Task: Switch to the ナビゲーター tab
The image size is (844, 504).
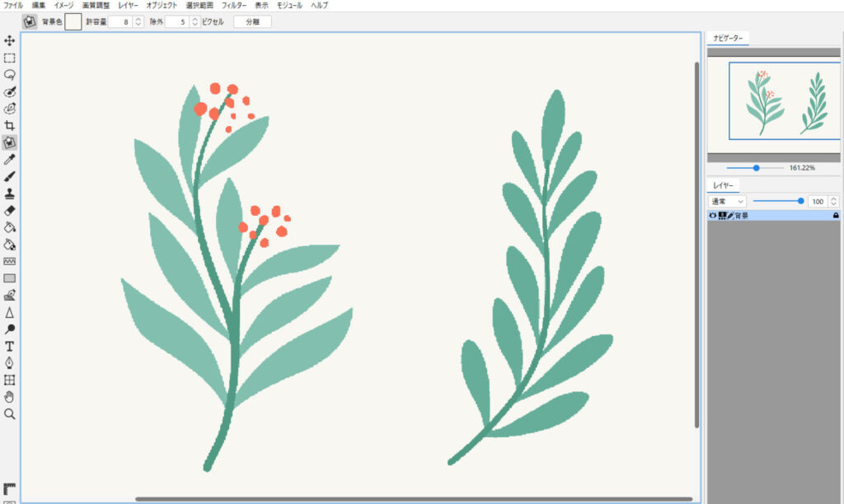Action: coord(728,38)
